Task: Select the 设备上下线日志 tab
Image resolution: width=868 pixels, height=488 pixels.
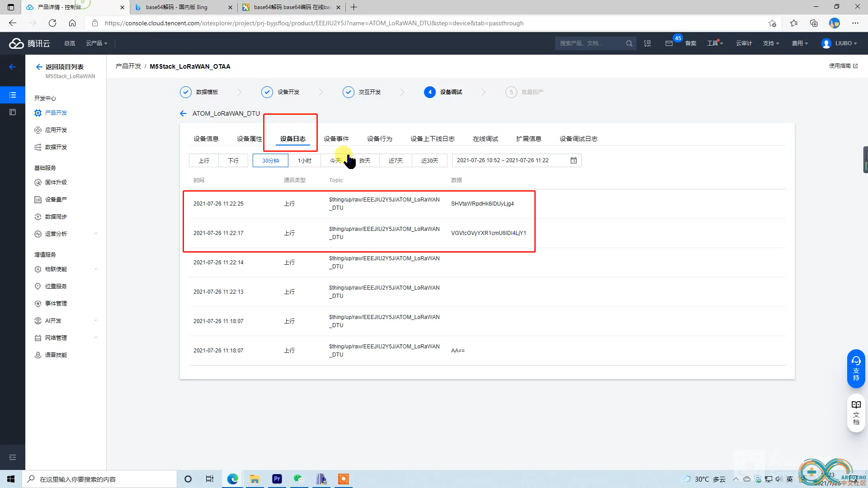Action: [433, 139]
